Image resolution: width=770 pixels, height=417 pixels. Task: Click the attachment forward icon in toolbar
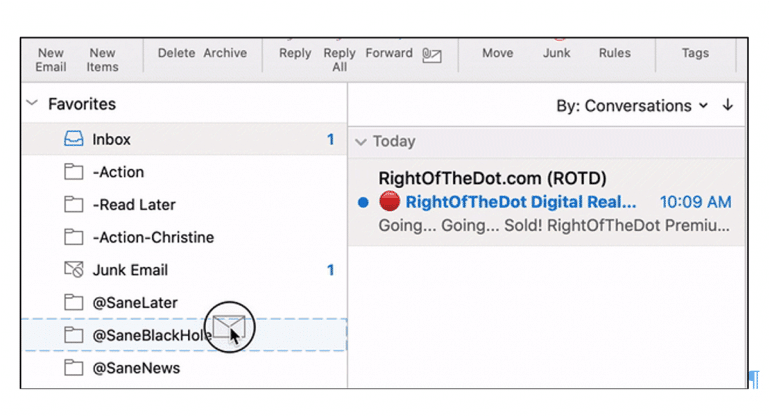pyautogui.click(x=432, y=55)
